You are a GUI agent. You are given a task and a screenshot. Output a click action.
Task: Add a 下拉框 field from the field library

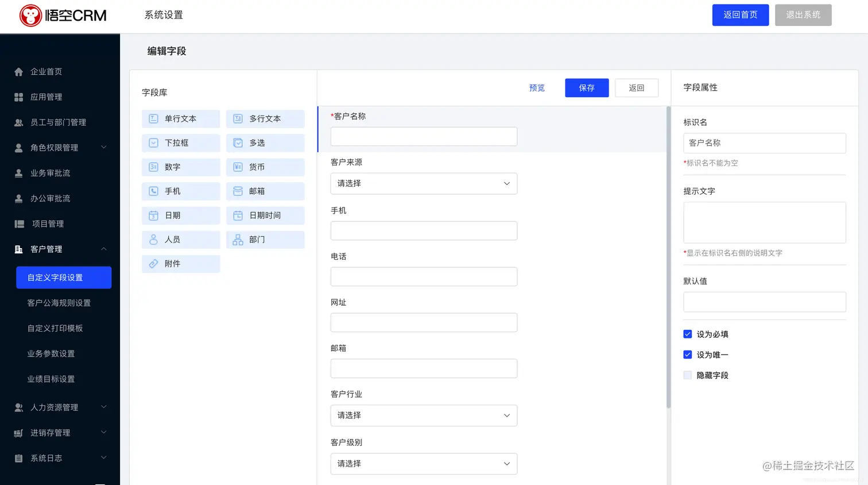pyautogui.click(x=180, y=143)
